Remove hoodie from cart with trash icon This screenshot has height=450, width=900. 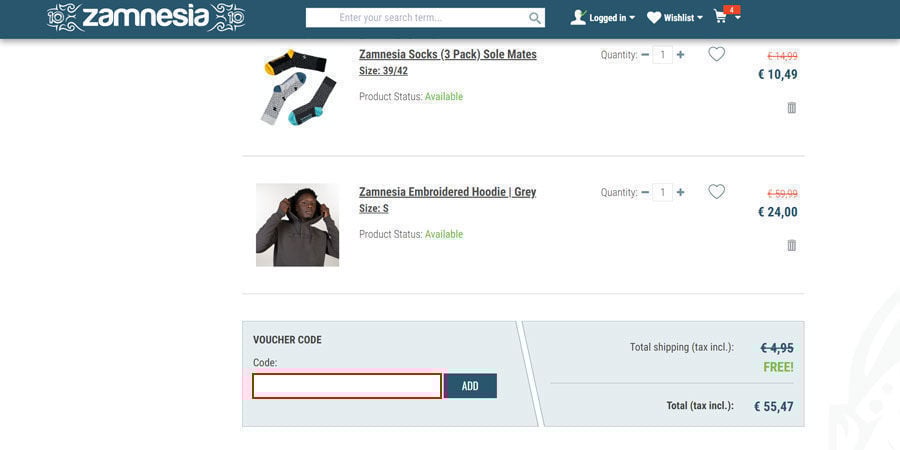pyautogui.click(x=792, y=245)
